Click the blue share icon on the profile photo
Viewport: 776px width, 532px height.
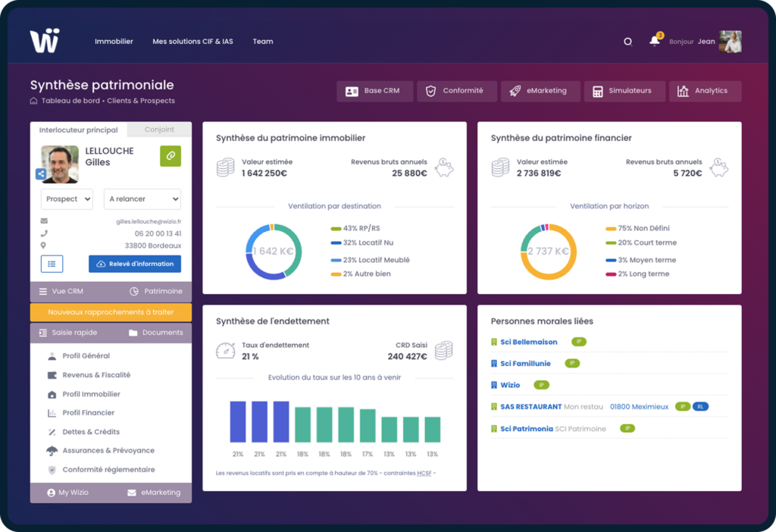click(x=39, y=174)
